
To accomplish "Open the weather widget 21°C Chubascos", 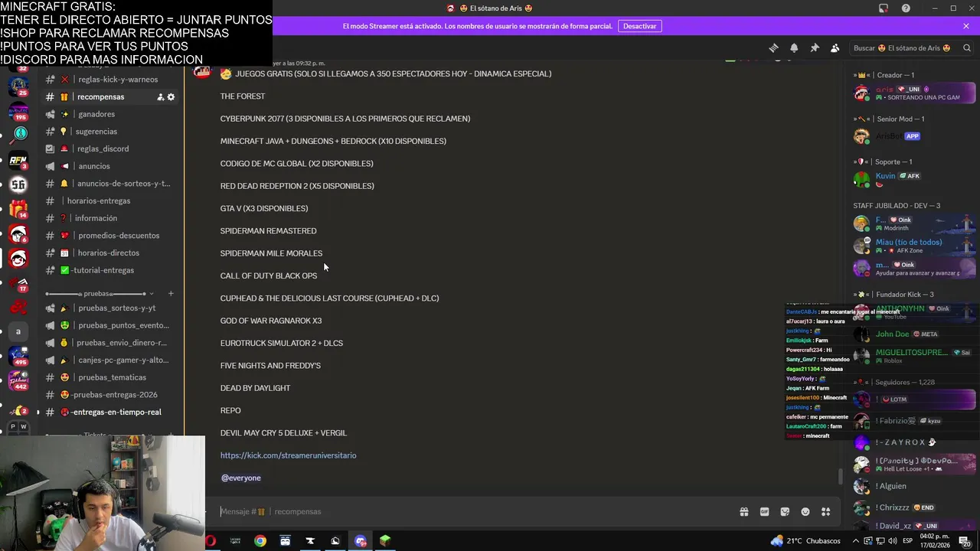I will (x=805, y=541).
